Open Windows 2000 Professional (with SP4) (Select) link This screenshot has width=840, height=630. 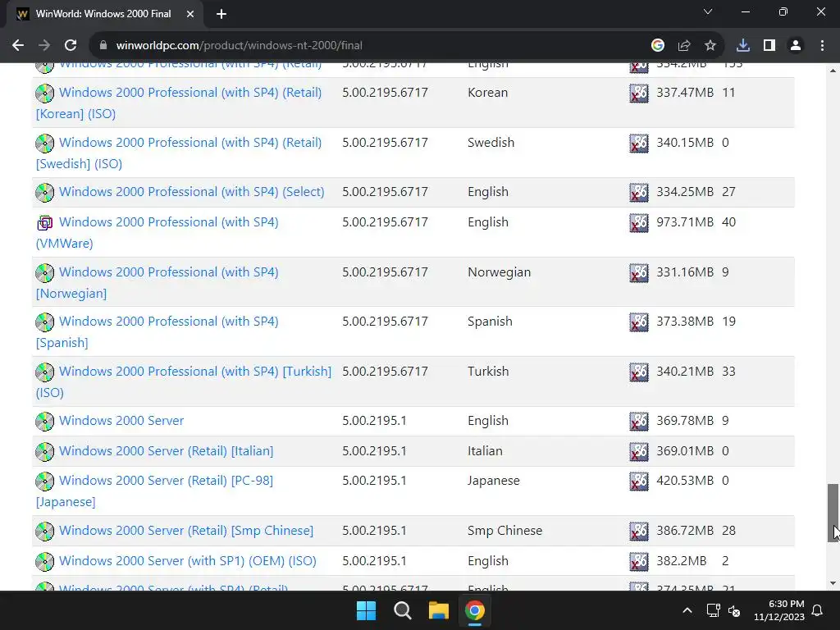point(192,192)
